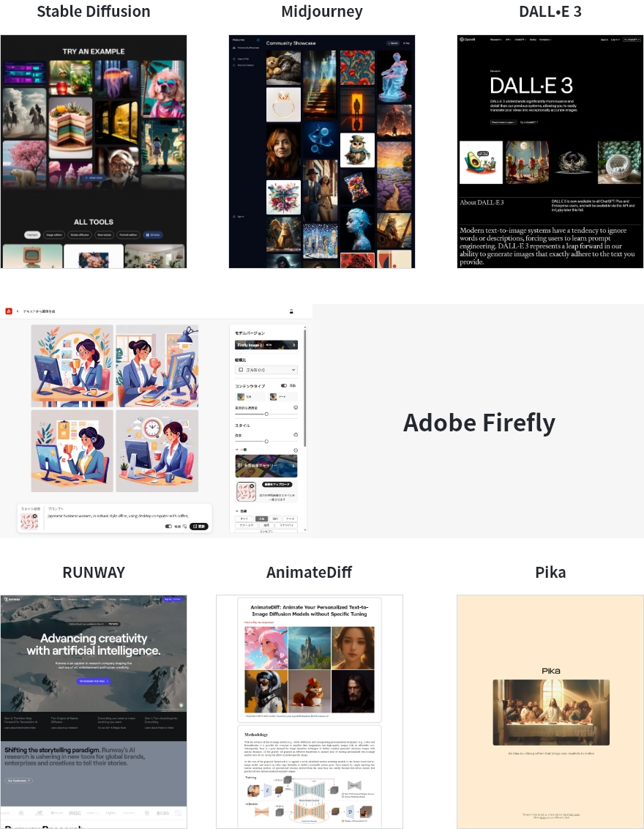
Task: Play the Last Supper video on the Pika page
Action: click(x=551, y=713)
